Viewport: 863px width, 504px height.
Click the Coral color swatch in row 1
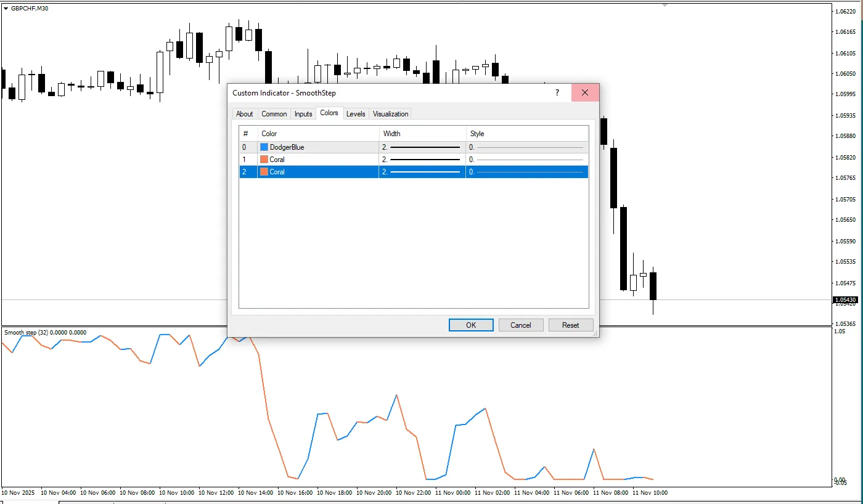(264, 160)
